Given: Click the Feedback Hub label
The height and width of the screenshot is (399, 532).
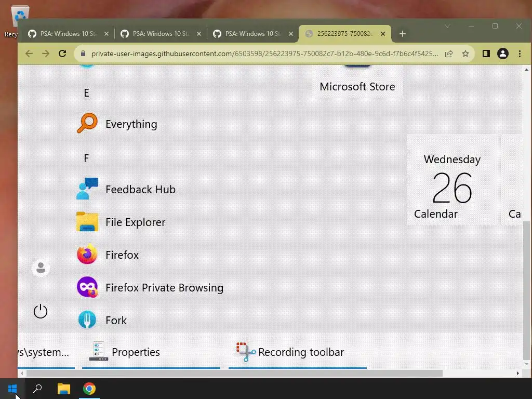Looking at the screenshot, I should pos(140,189).
